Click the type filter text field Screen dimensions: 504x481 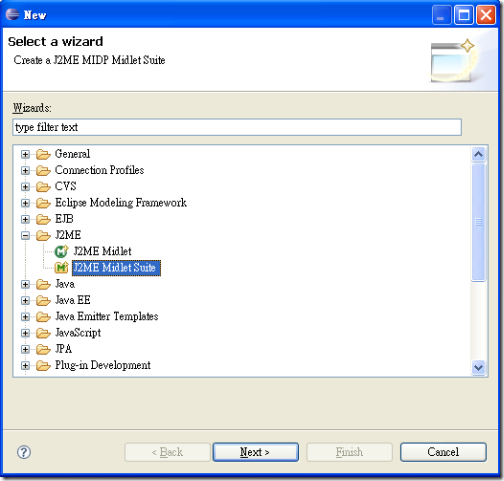pyautogui.click(x=237, y=127)
